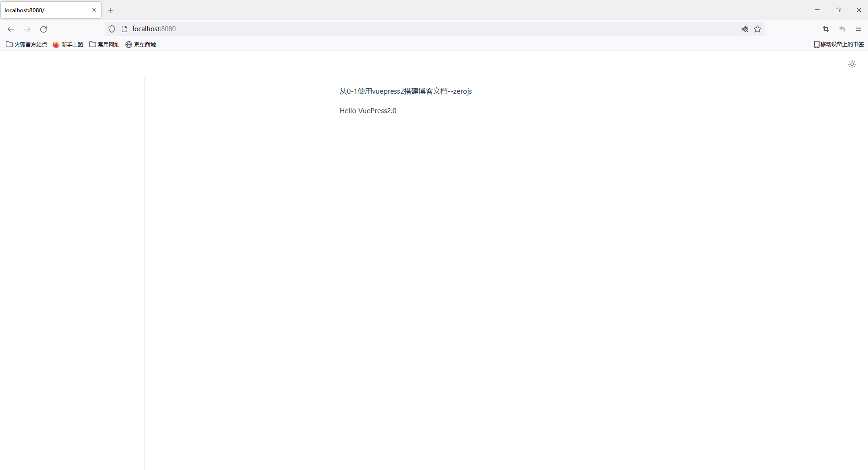Close the browser window
Image resolution: width=868 pixels, height=470 pixels.
point(858,10)
